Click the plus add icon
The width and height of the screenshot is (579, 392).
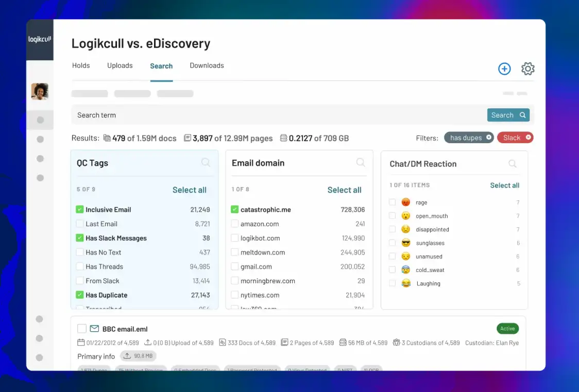tap(504, 69)
